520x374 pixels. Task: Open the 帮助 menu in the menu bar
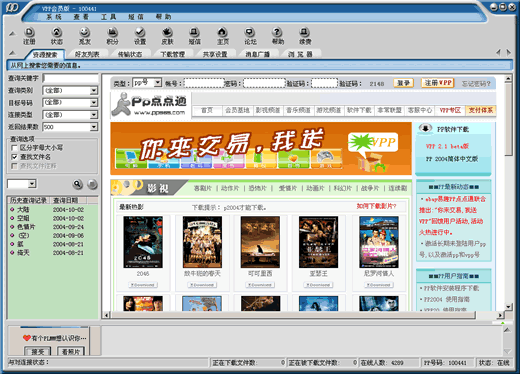163,17
